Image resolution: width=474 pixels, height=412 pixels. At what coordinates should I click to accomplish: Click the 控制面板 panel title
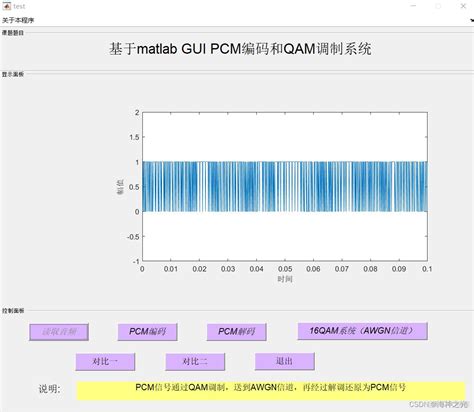[x=13, y=311]
